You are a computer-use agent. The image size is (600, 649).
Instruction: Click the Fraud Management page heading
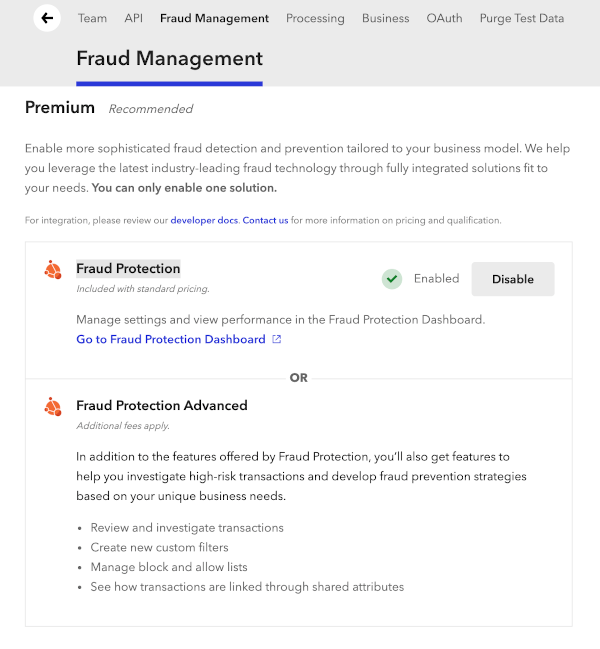coord(169,59)
